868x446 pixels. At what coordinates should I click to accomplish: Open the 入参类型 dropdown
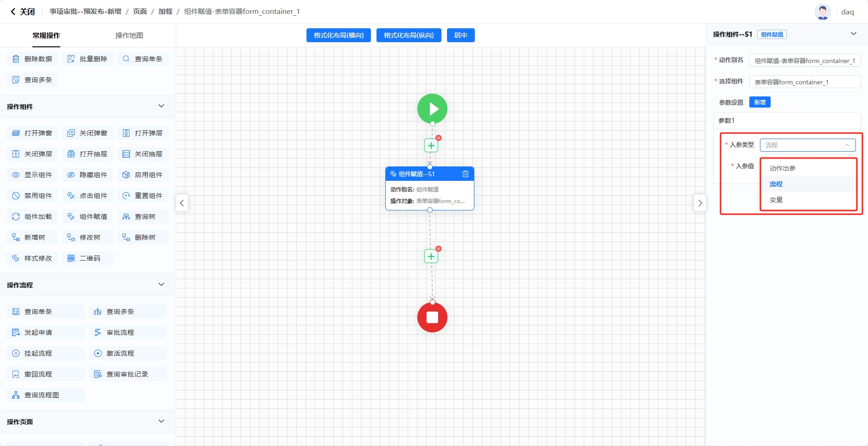point(807,145)
